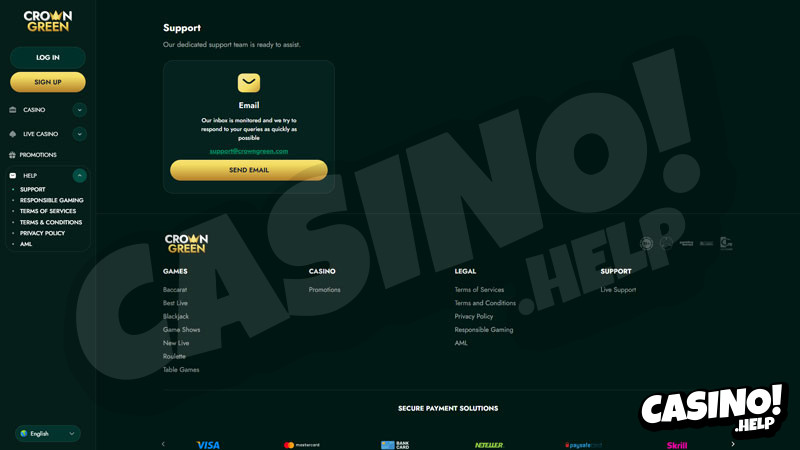
Task: Open Baccarat footer link
Action: point(175,290)
